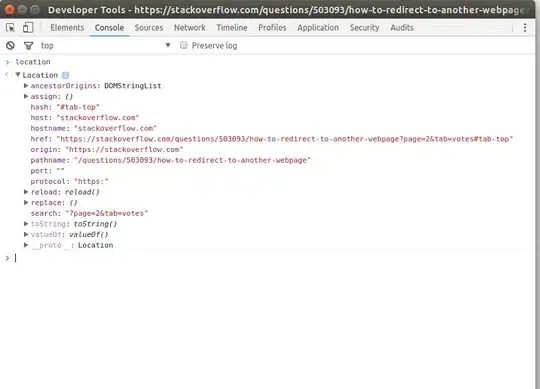Toggle the device toolbar icon
Viewport: 540px width, 389px height.
click(x=28, y=28)
